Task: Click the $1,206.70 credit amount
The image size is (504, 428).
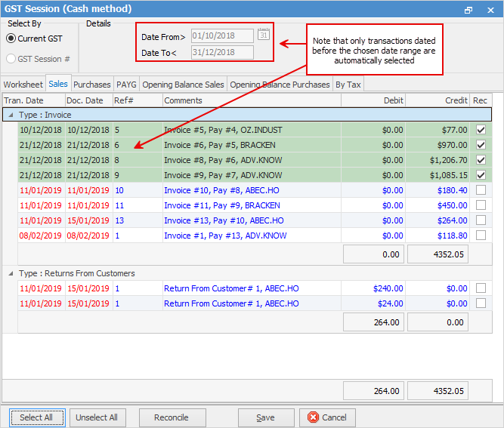Action: [448, 160]
